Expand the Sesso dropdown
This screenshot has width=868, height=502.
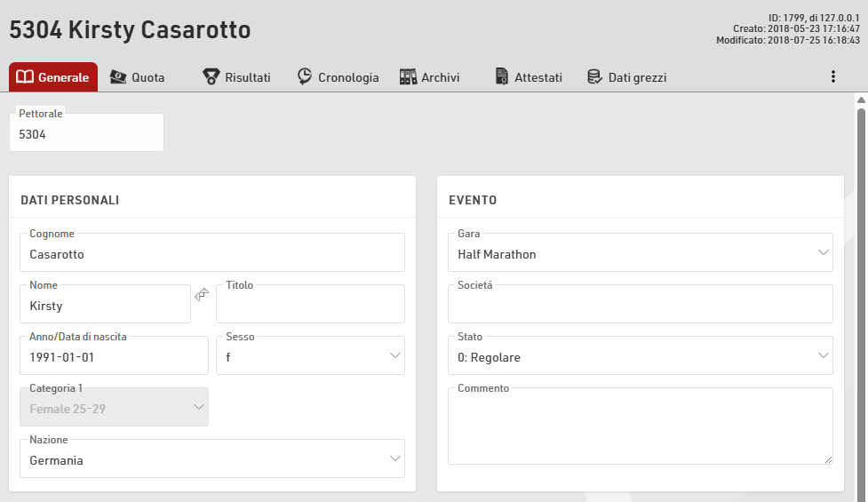pos(310,356)
